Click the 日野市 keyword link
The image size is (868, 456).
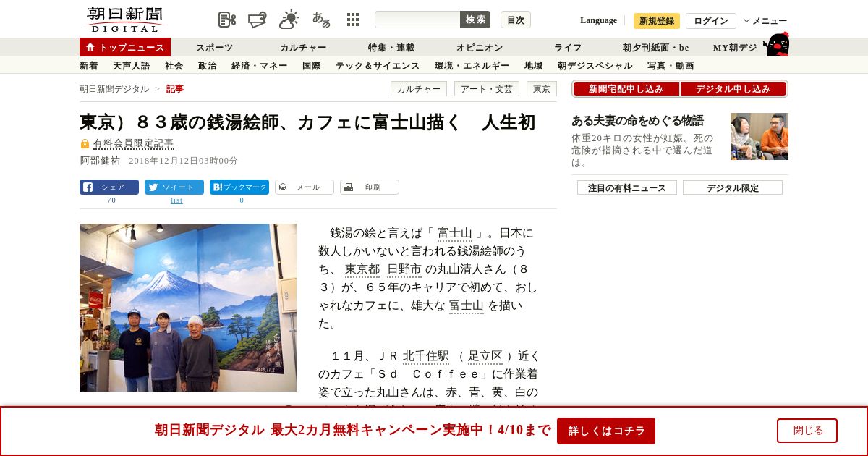pos(404,269)
